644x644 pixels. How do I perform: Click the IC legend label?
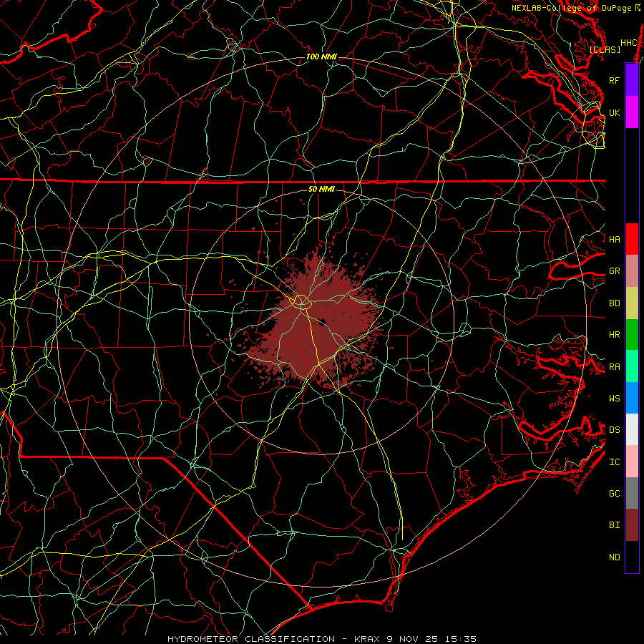(x=614, y=462)
